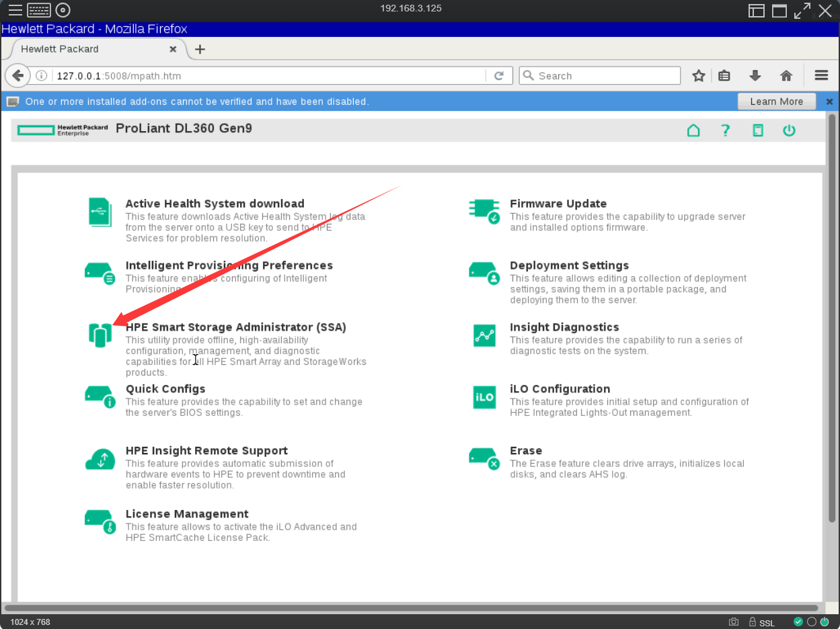Viewport: 840px width, 629px height.
Task: Open Firmware Update title link
Action: [x=558, y=204]
